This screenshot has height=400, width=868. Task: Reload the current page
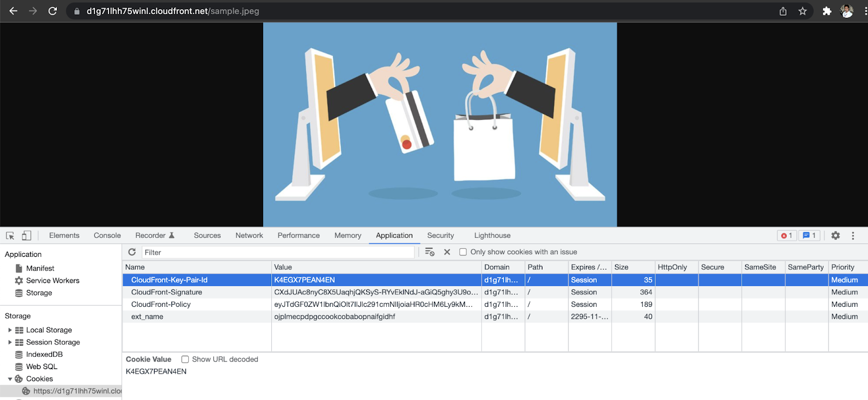tap(53, 11)
